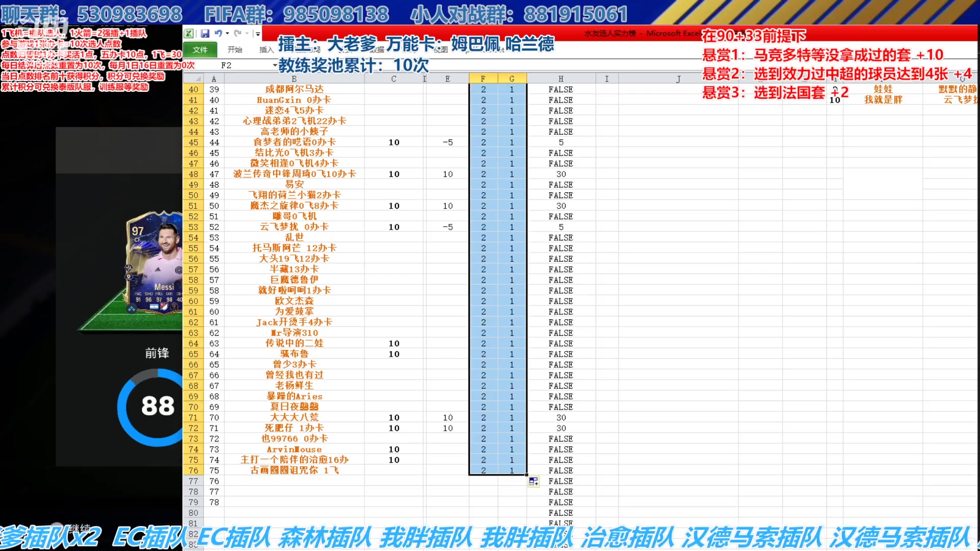Select column B header
The height and width of the screenshot is (551, 980).
click(294, 79)
